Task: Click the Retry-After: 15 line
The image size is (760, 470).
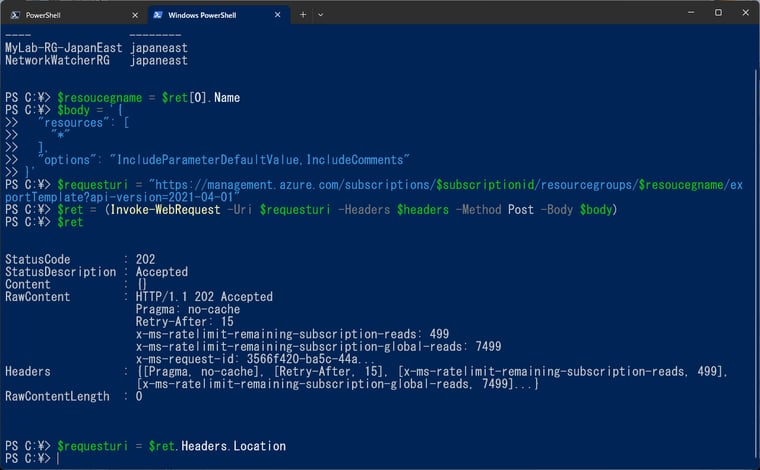Action: click(185, 322)
